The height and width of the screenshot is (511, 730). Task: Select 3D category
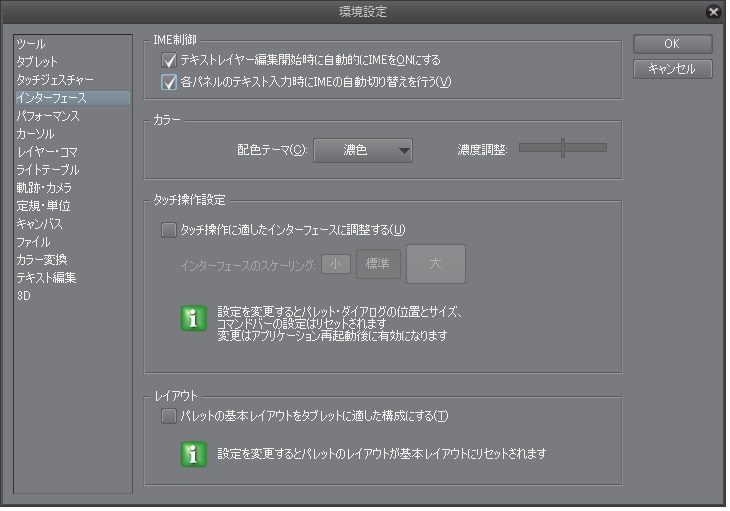[72, 296]
